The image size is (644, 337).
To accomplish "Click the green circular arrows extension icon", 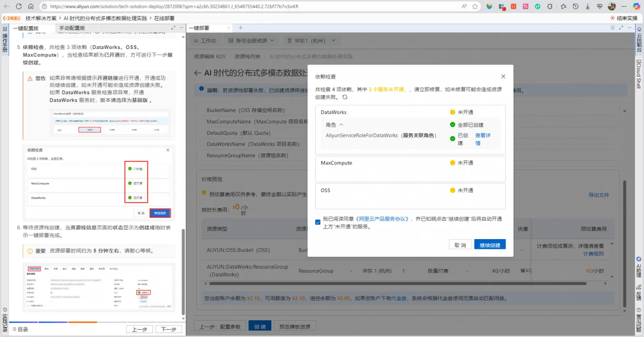I will click(537, 6).
